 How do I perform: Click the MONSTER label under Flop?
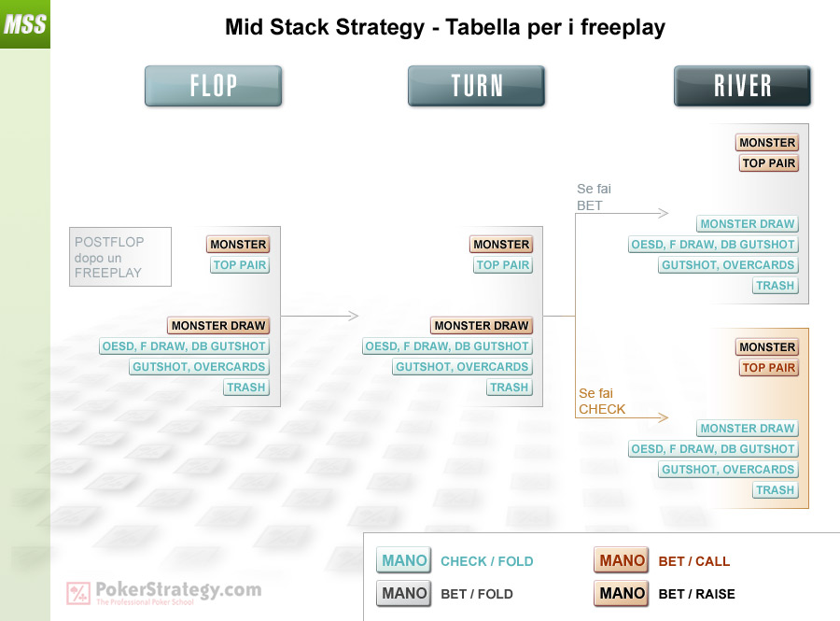tap(238, 245)
